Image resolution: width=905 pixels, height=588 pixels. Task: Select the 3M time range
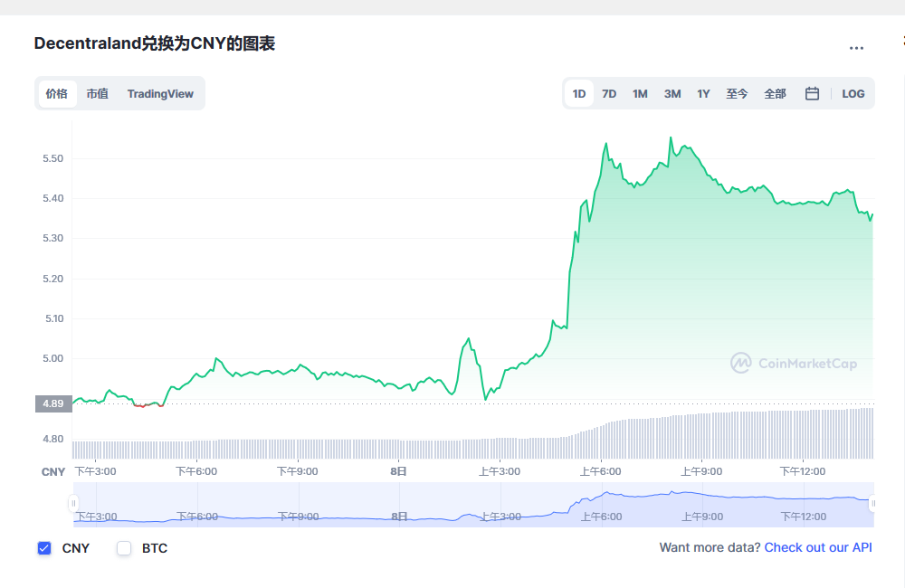point(672,93)
